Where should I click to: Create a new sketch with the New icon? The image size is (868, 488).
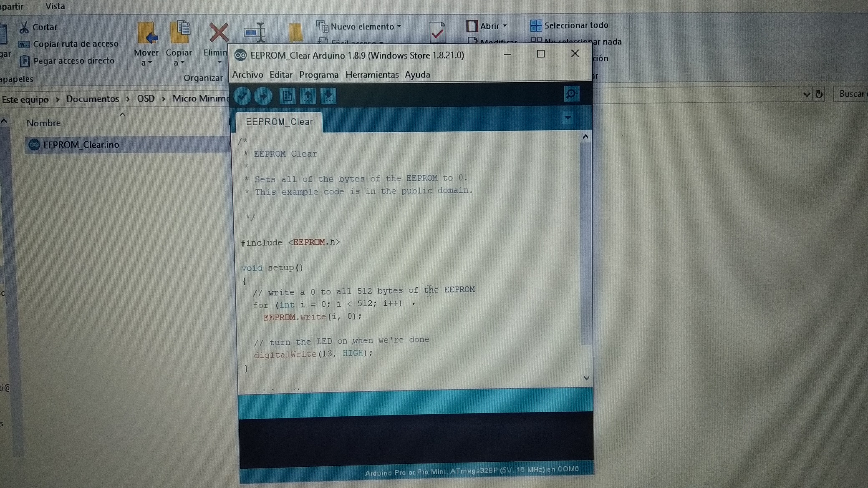click(287, 96)
